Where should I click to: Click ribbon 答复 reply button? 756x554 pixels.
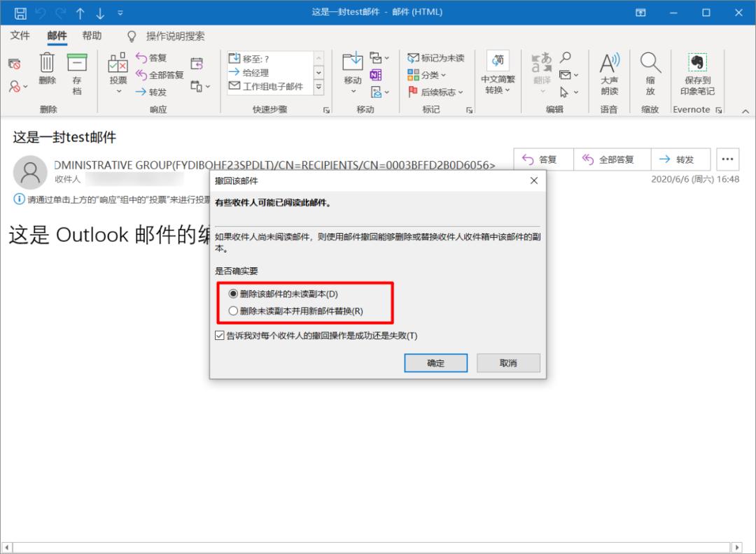[151, 58]
